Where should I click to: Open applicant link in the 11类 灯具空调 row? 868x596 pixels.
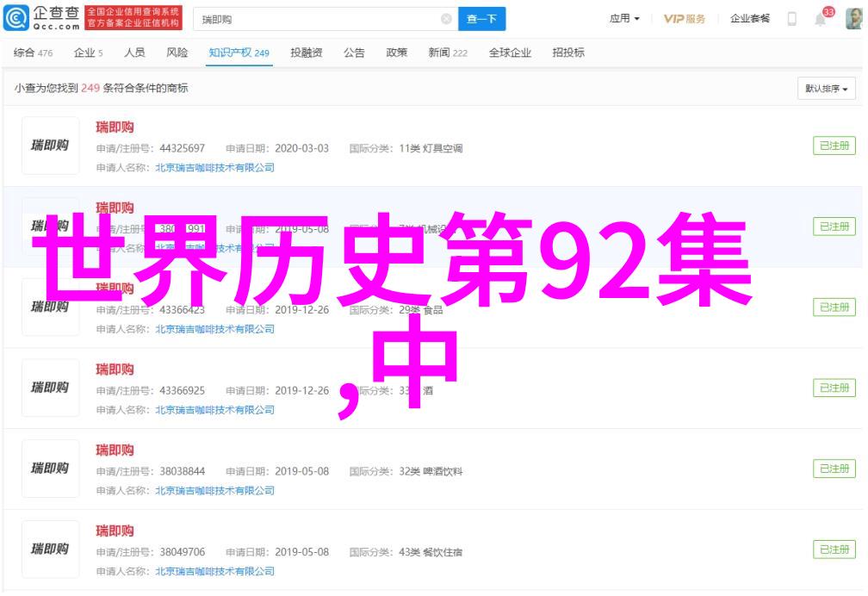click(x=214, y=167)
